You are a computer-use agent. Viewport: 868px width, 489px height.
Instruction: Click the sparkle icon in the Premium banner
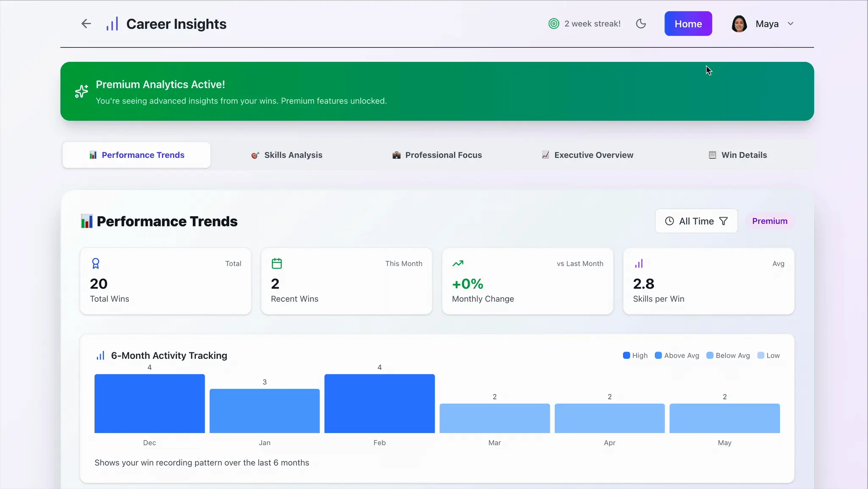click(81, 91)
